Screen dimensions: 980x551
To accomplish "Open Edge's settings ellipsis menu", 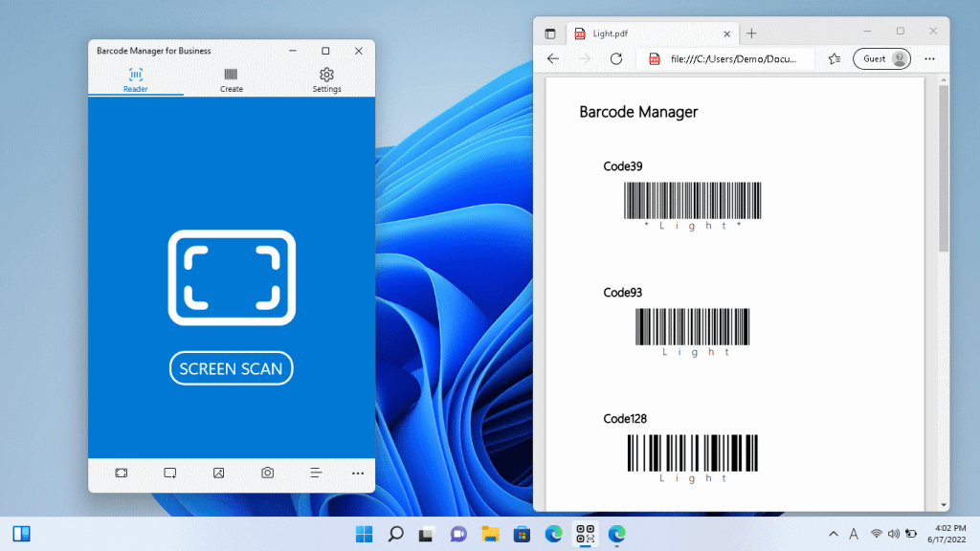I will (929, 58).
